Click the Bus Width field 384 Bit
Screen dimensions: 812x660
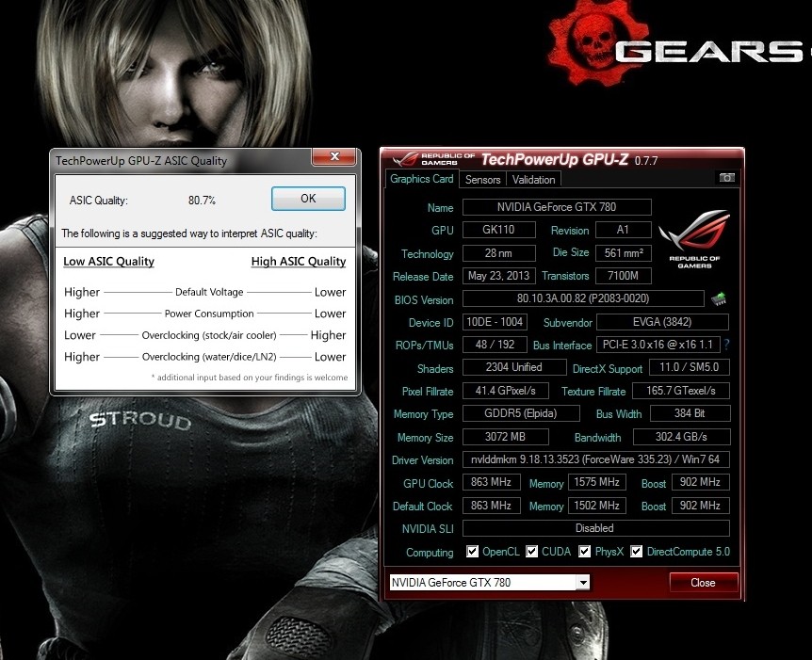[x=690, y=413]
